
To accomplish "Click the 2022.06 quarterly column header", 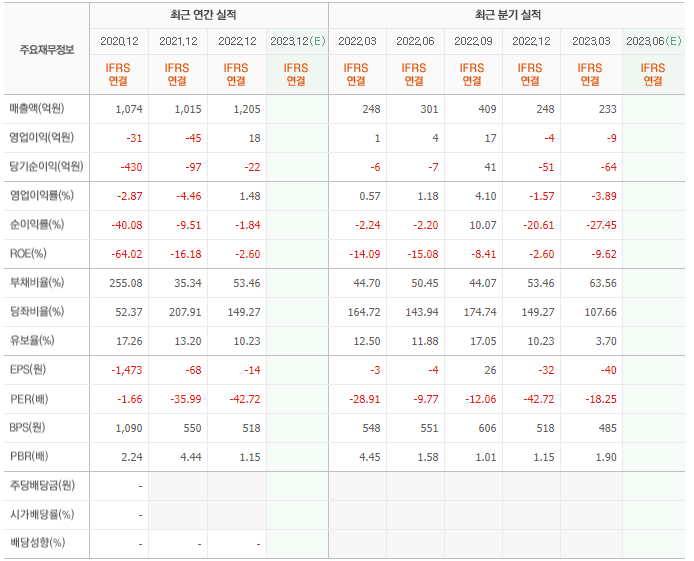I will click(x=415, y=41).
